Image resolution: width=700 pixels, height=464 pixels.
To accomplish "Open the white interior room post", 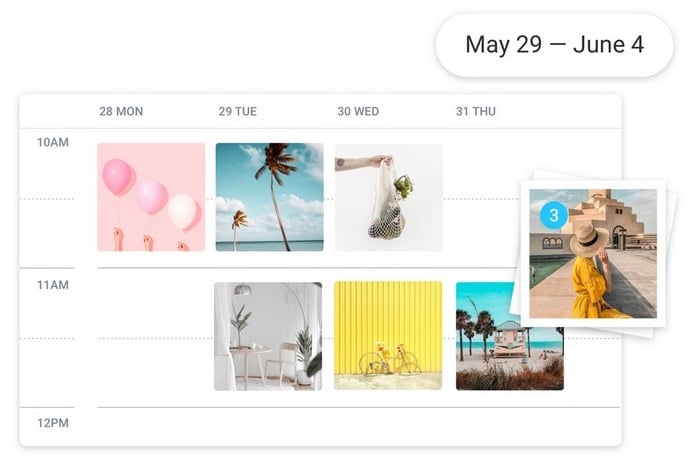I will pos(268,336).
